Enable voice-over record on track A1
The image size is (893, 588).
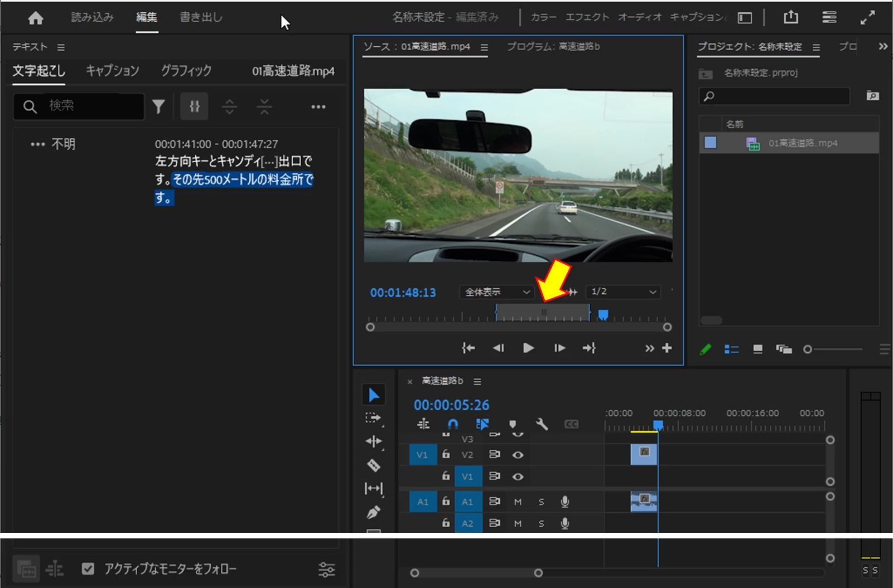pyautogui.click(x=564, y=502)
